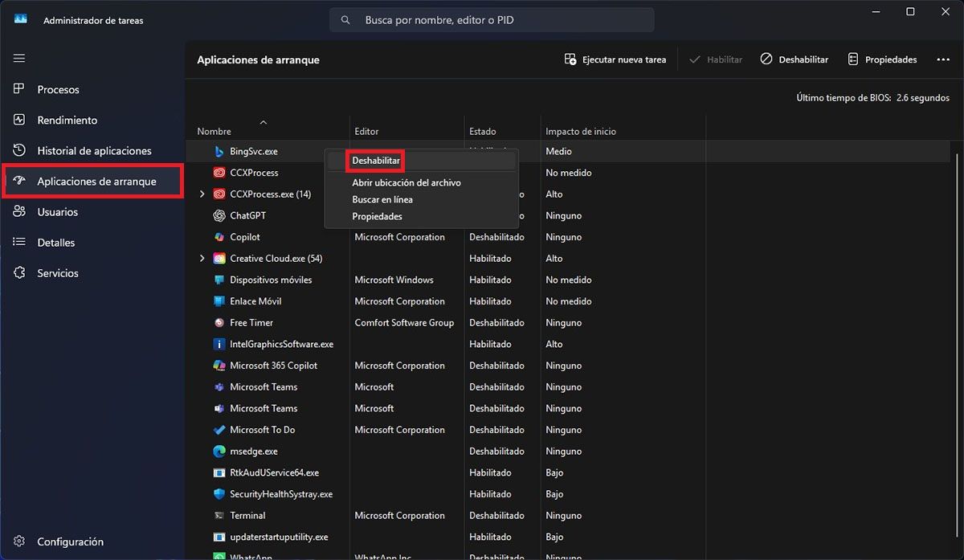Click the Terminal app icon
Screen dimensions: 964x560
(219, 516)
